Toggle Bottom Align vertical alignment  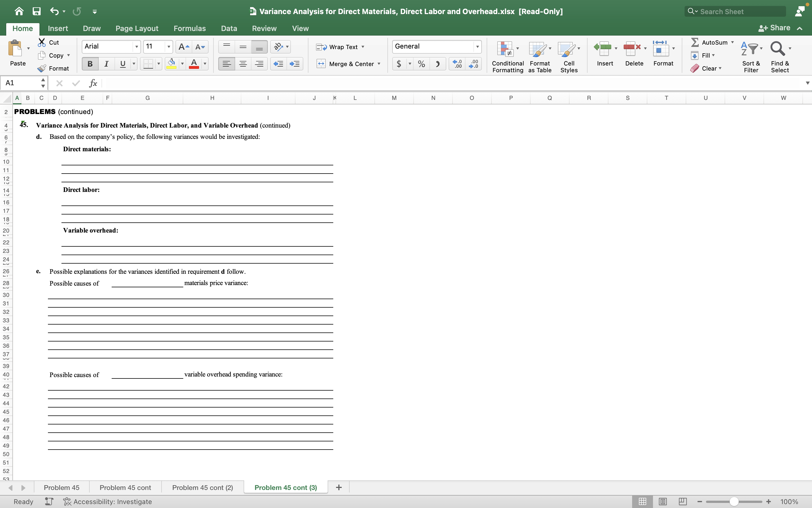coord(259,47)
